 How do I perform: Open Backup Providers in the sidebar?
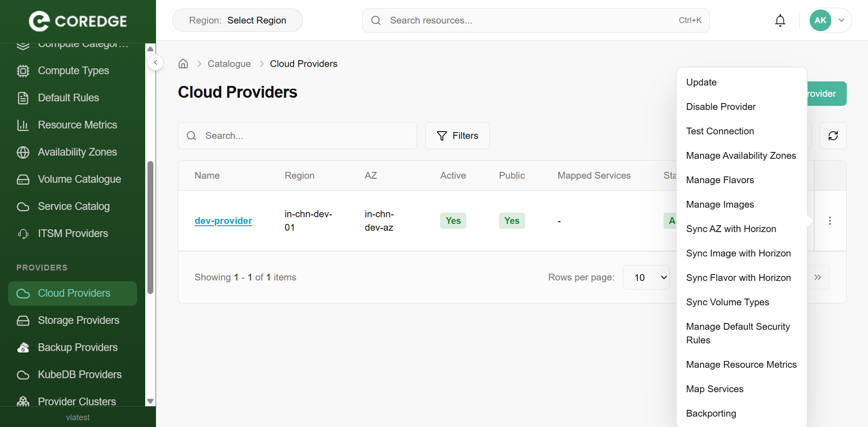click(77, 347)
